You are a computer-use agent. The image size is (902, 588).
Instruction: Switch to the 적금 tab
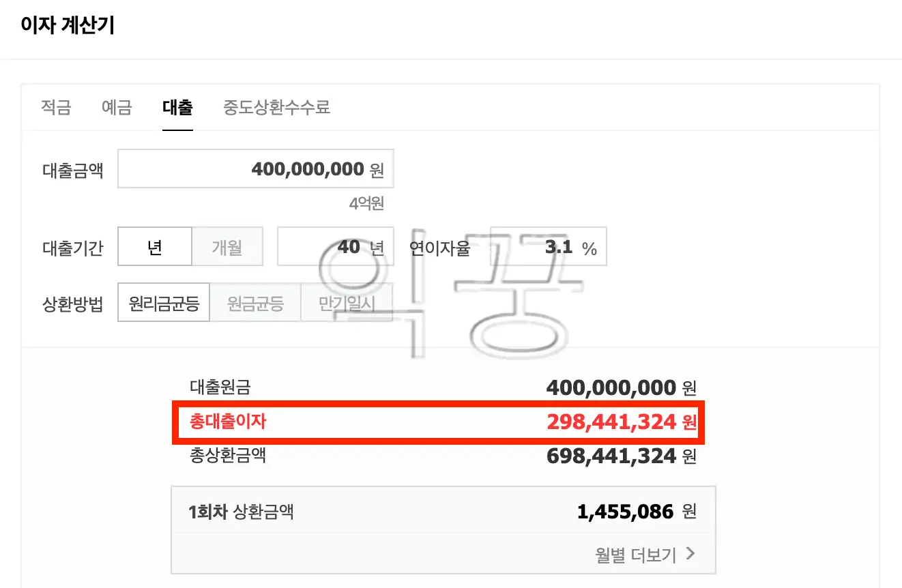(55, 108)
